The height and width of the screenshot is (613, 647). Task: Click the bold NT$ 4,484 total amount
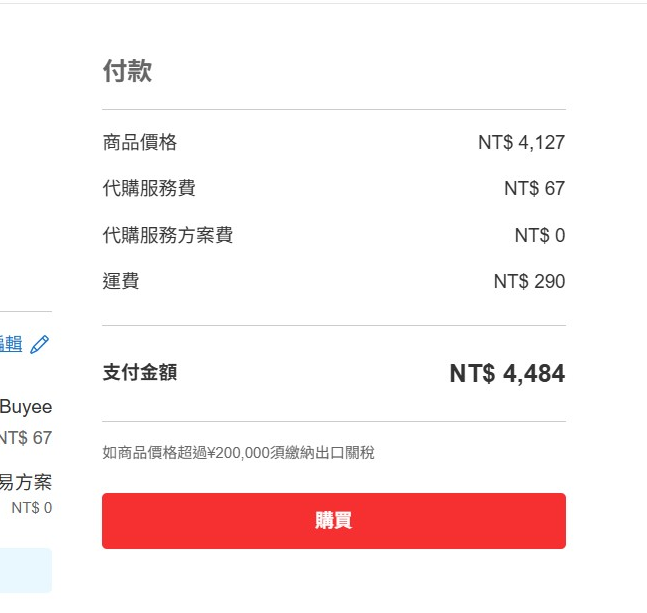click(507, 373)
